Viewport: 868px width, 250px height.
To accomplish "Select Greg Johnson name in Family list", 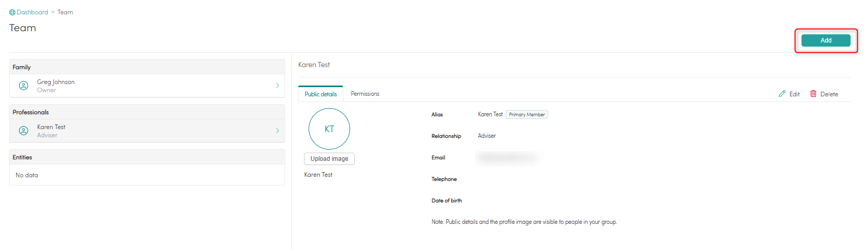I will click(x=56, y=82).
